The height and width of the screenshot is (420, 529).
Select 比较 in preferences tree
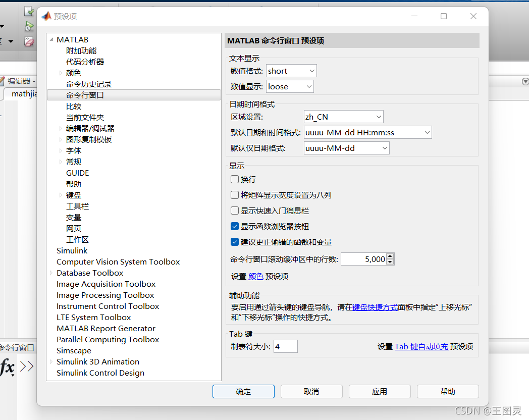(x=74, y=107)
